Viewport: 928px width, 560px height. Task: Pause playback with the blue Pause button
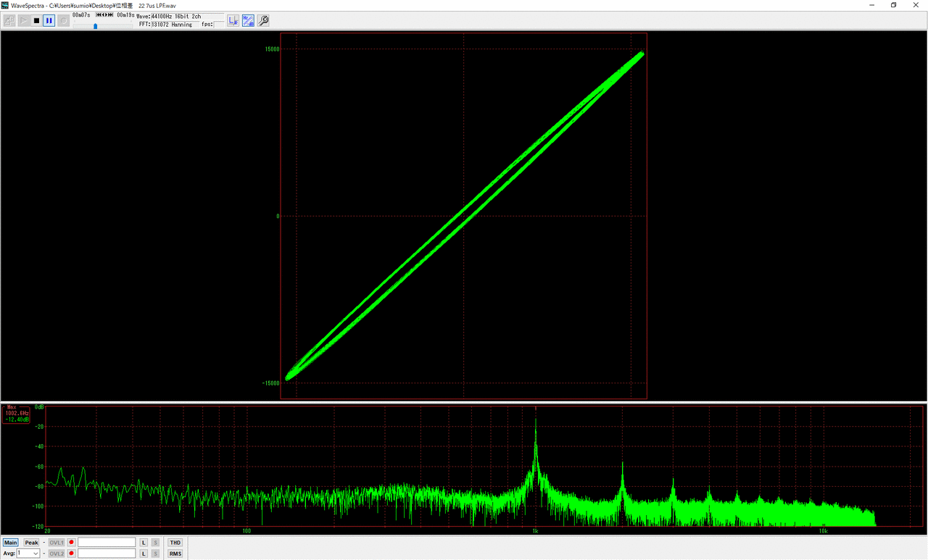click(49, 20)
